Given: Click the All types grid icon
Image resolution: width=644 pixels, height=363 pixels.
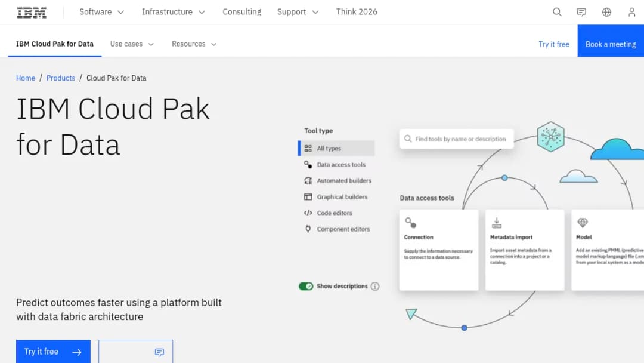Looking at the screenshot, I should (308, 149).
